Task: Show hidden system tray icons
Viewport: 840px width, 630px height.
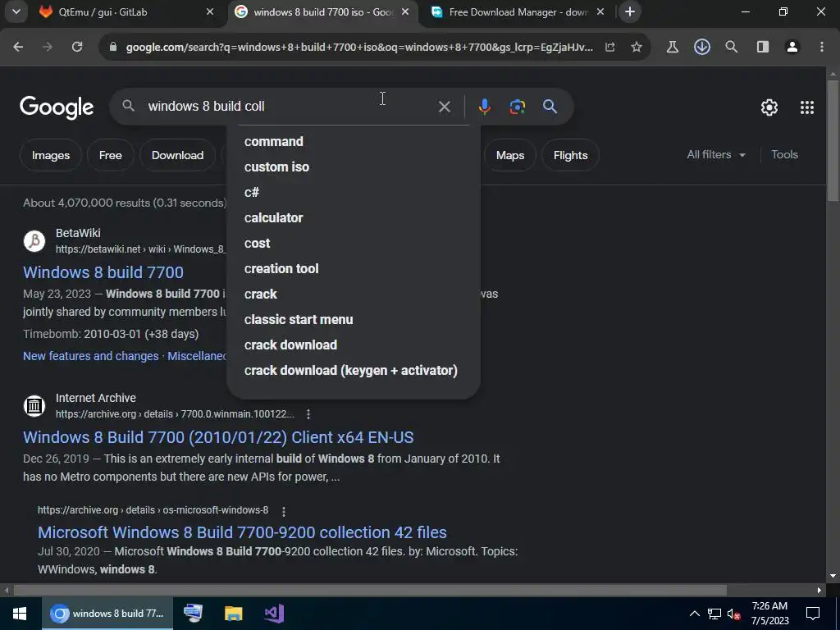Action: 694,614
